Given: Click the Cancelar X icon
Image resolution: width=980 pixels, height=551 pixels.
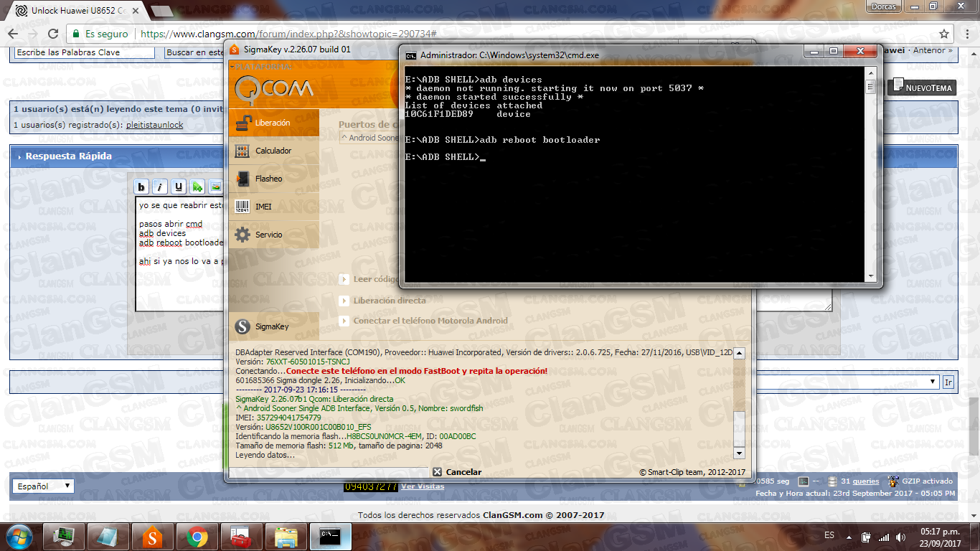Looking at the screenshot, I should tap(437, 472).
